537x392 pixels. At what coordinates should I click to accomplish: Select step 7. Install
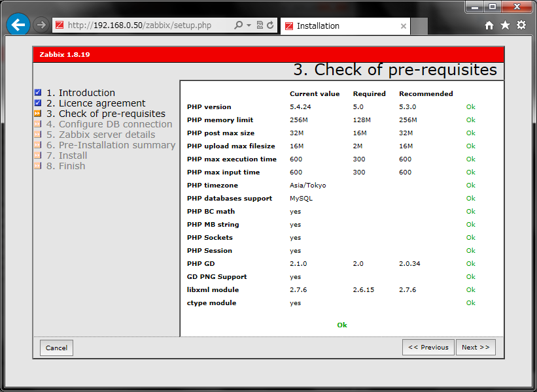coord(67,155)
